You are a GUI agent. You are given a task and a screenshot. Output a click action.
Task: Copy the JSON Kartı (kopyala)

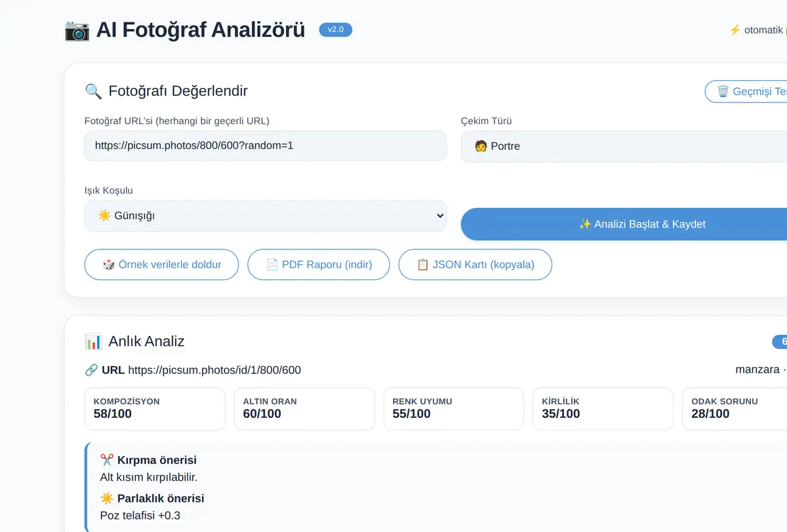475,264
